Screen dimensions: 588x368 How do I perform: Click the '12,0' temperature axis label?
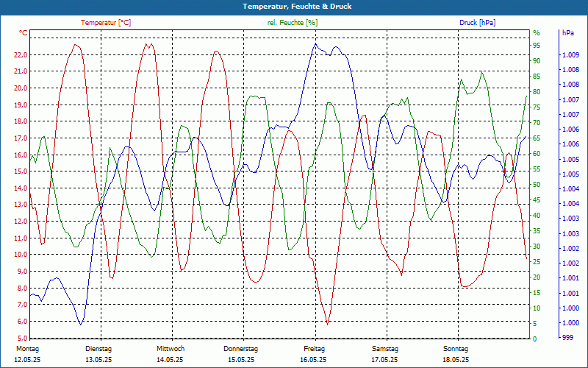pos(21,222)
